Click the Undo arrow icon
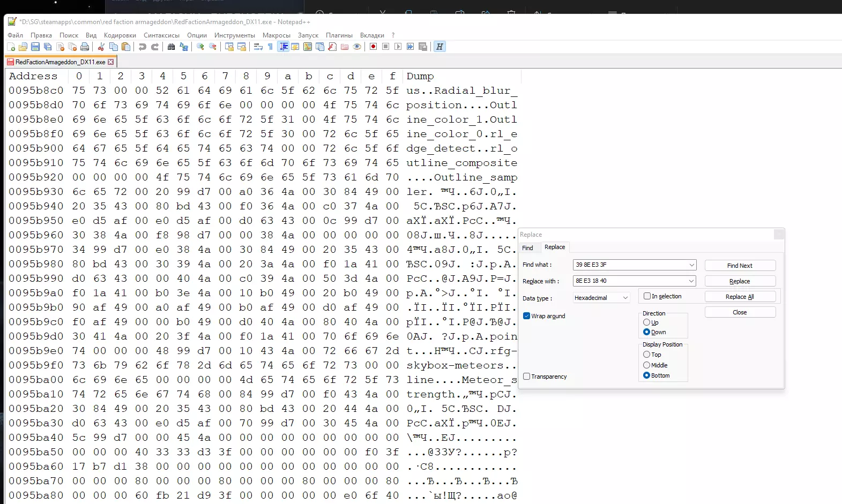Image resolution: width=842 pixels, height=504 pixels. click(142, 47)
